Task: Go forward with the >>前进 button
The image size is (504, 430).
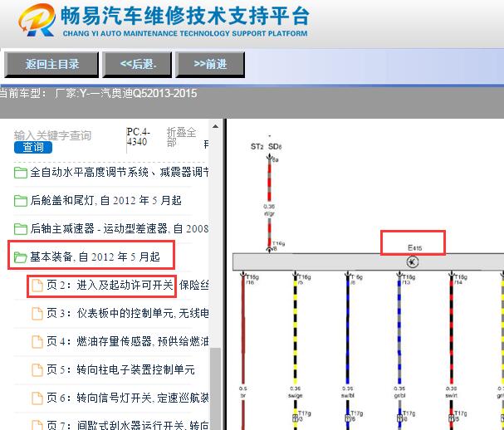Action: click(210, 64)
